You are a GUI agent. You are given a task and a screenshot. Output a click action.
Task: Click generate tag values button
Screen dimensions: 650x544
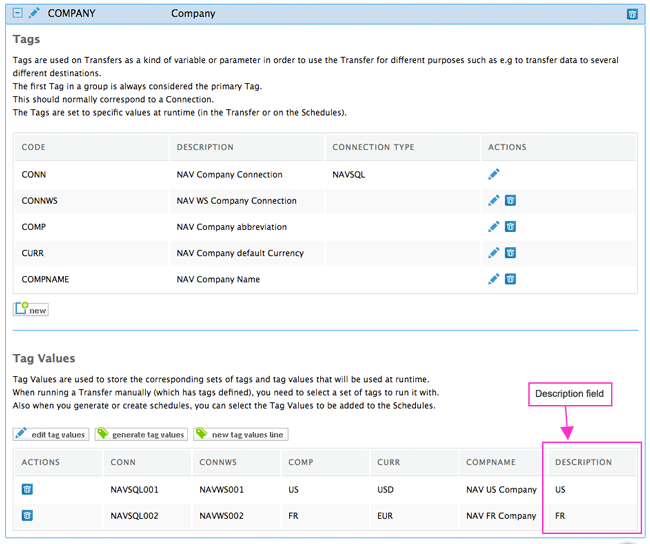[141, 434]
